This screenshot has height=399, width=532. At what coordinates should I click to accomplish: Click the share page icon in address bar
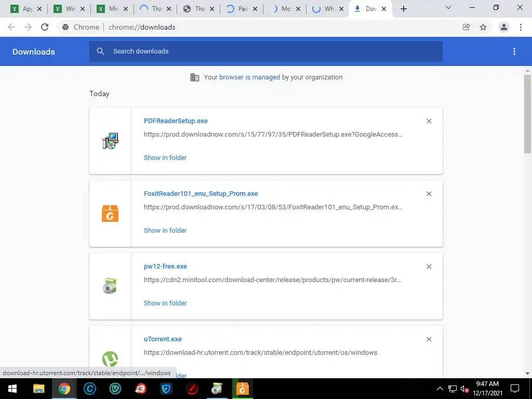[x=466, y=27]
